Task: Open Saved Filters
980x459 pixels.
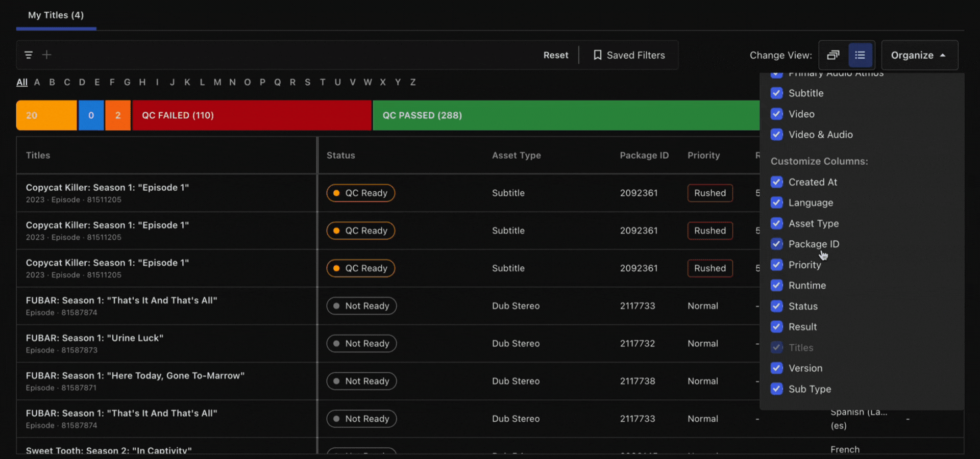Action: 635,55
